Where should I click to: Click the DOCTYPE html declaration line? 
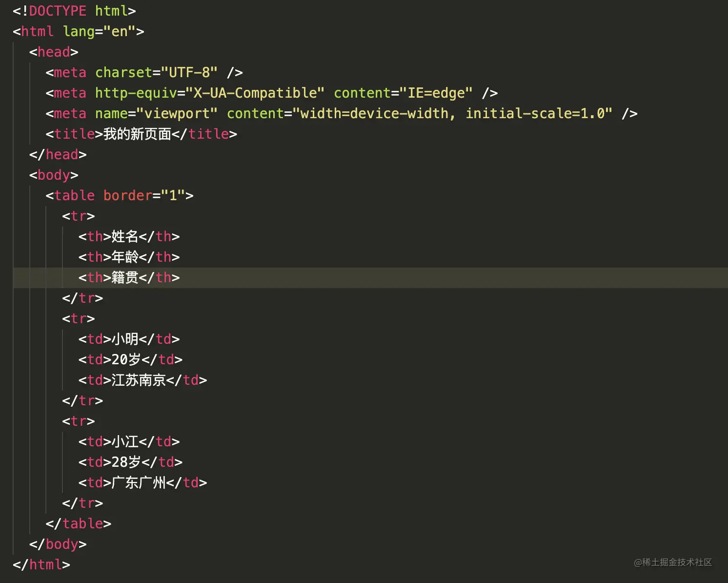(x=74, y=11)
